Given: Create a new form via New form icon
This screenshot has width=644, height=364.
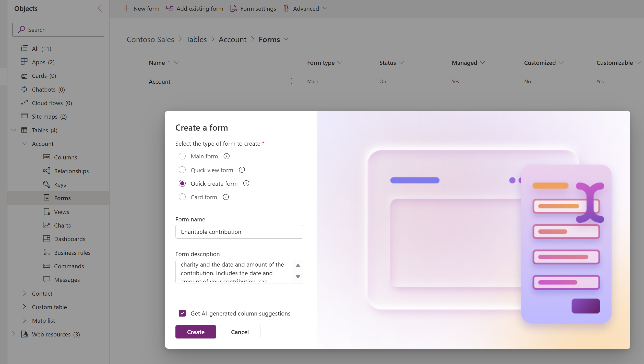Looking at the screenshot, I should point(127,8).
